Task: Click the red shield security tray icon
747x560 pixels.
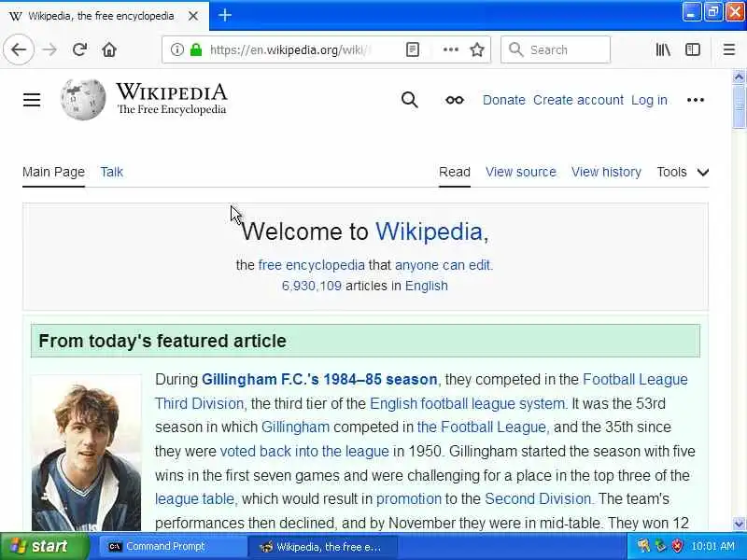Action: tap(676, 546)
